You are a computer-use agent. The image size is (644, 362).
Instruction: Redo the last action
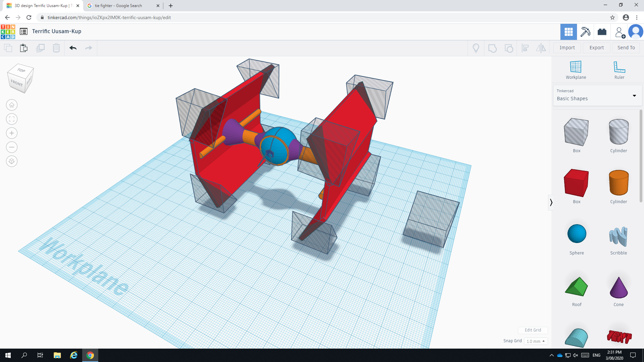pyautogui.click(x=89, y=48)
